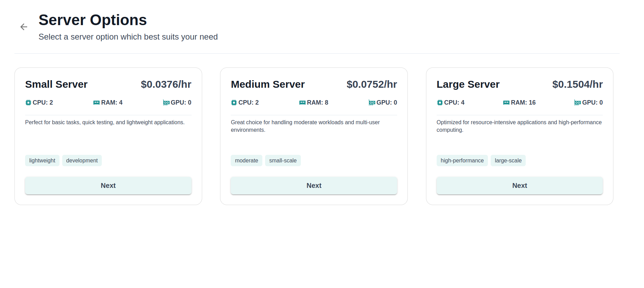Click the Small Server CPU chip icon
The width and height of the screenshot is (644, 288).
click(x=28, y=103)
